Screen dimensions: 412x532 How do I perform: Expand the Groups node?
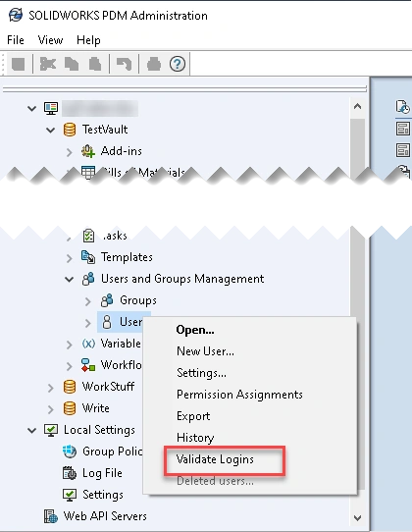coord(88,301)
